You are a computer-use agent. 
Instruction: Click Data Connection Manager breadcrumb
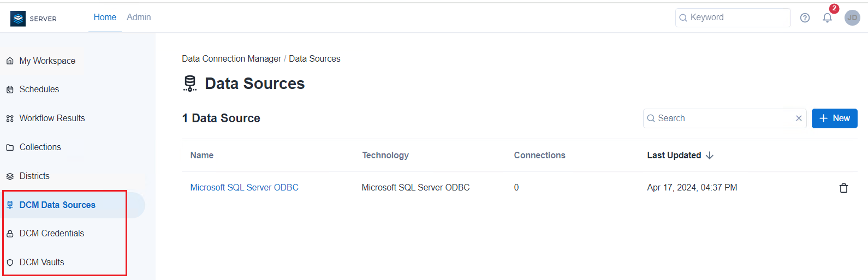pos(231,59)
